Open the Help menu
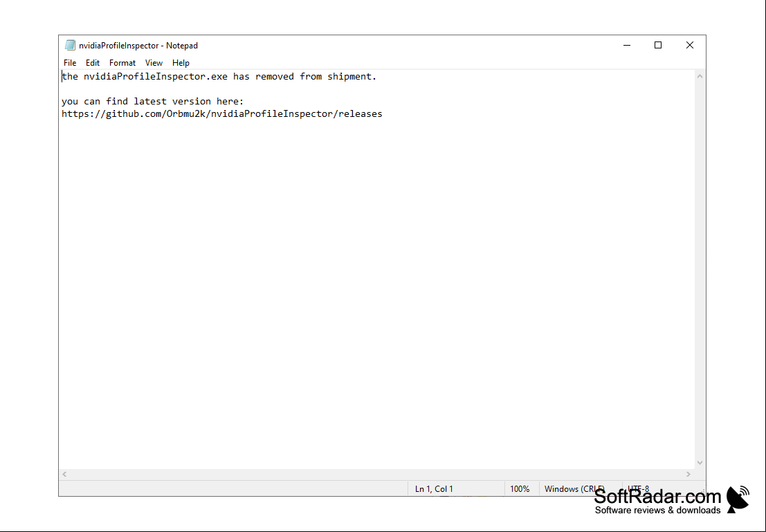Screen dimensions: 766x532 [181, 62]
